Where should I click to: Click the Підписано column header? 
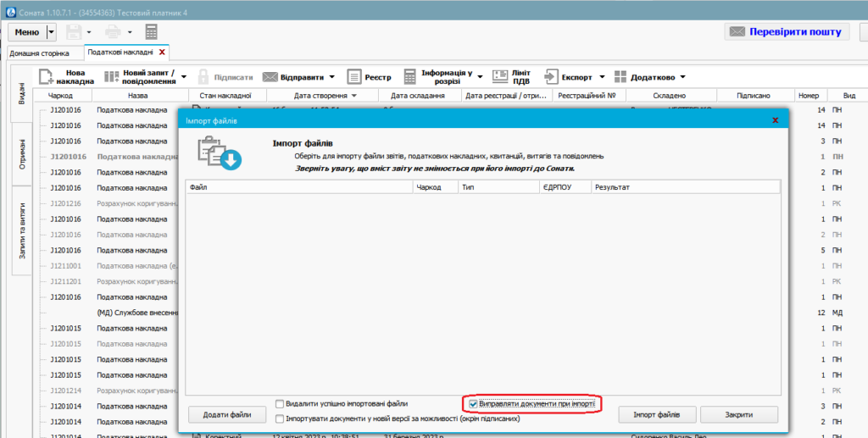pos(754,96)
